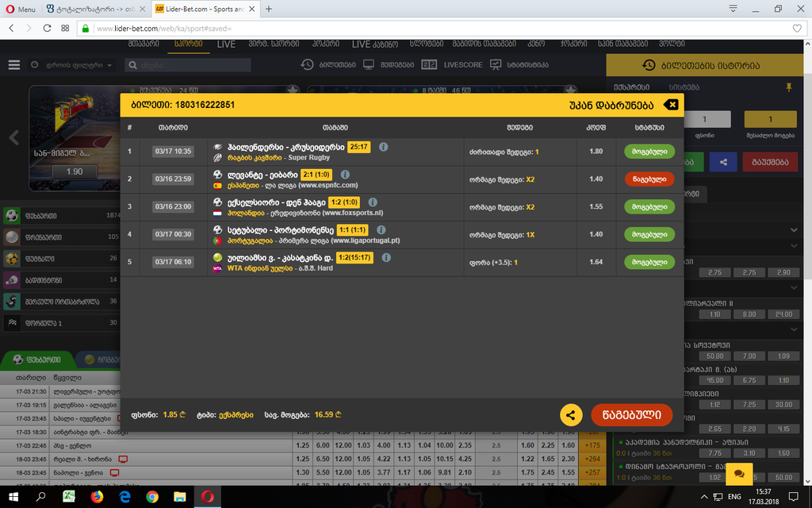Expand the first collapsed section chevron in right panel
The image size is (812, 508).
tap(794, 229)
